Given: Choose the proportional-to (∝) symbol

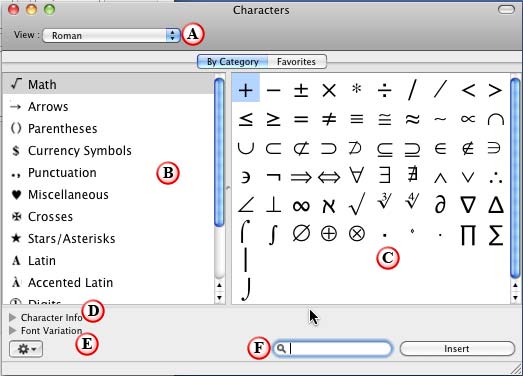Looking at the screenshot, I should [468, 119].
